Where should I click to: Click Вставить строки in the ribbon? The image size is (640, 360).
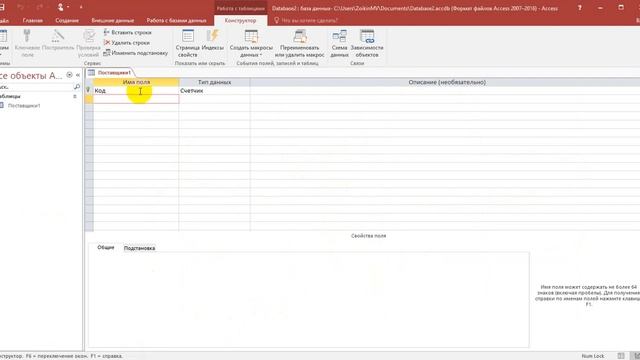click(x=127, y=32)
